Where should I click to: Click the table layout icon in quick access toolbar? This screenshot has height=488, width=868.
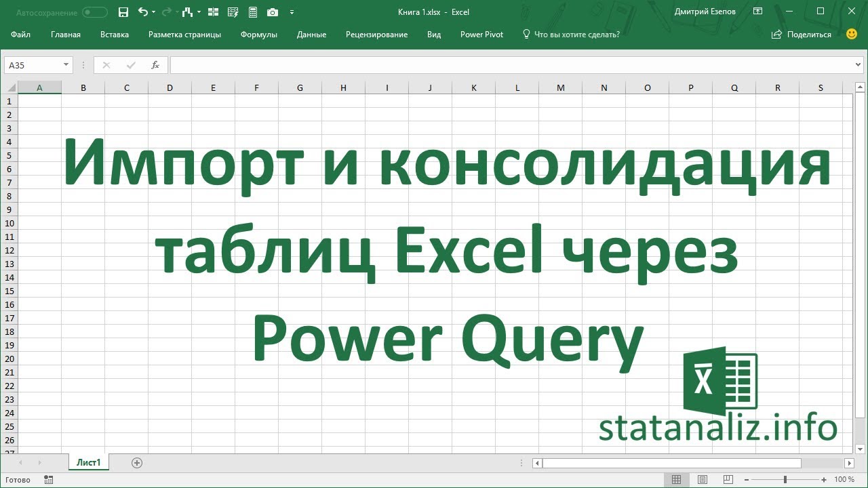click(x=214, y=12)
